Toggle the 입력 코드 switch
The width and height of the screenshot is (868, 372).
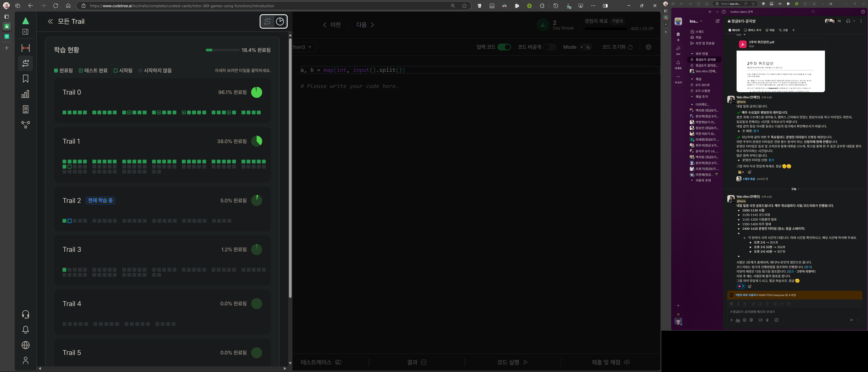tap(504, 47)
